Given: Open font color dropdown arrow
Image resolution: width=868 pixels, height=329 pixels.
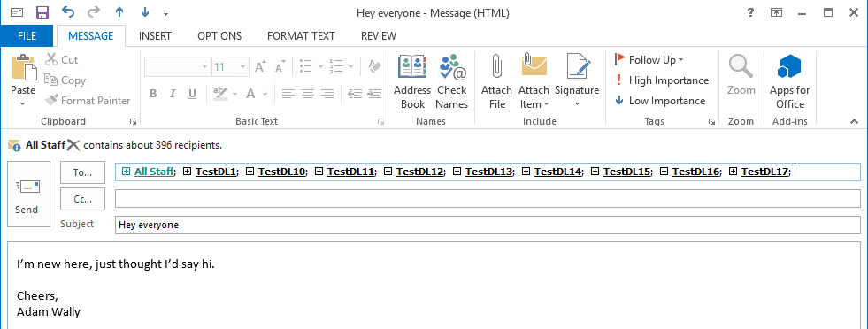Looking at the screenshot, I should pos(265,94).
